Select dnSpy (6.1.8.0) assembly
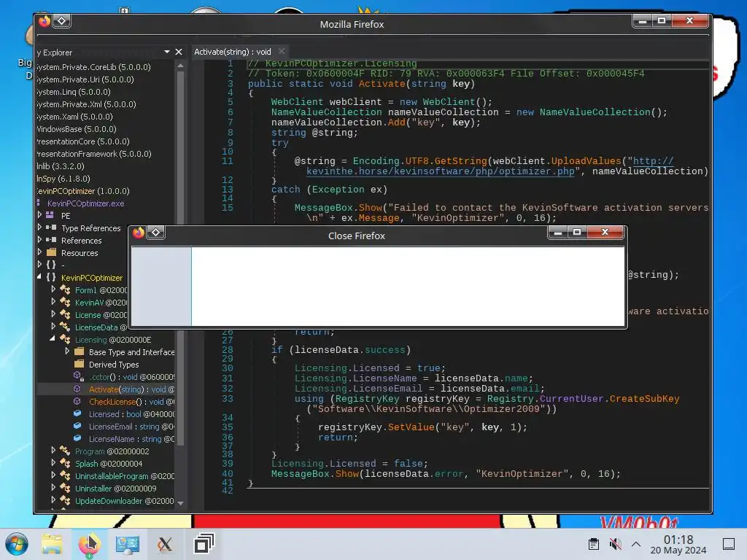Screen dimensions: 747x560 coord(63,179)
